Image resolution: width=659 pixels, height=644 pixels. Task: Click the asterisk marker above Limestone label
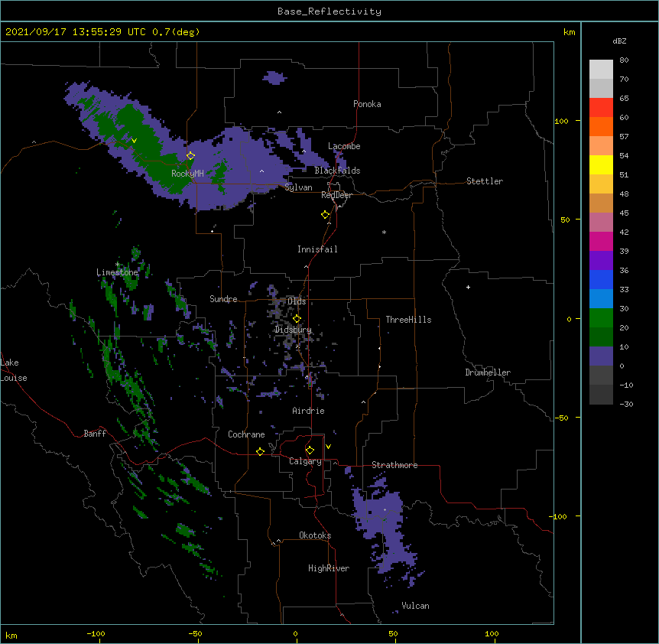(117, 265)
